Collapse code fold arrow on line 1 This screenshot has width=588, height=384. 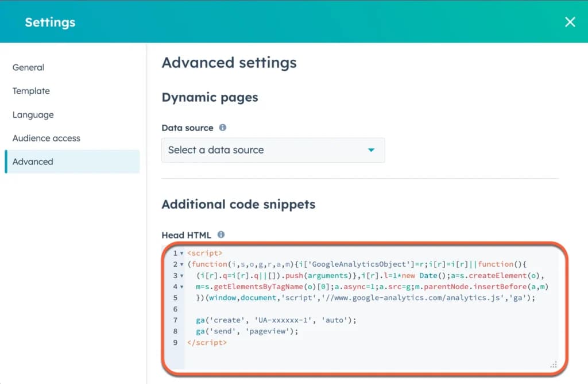182,254
